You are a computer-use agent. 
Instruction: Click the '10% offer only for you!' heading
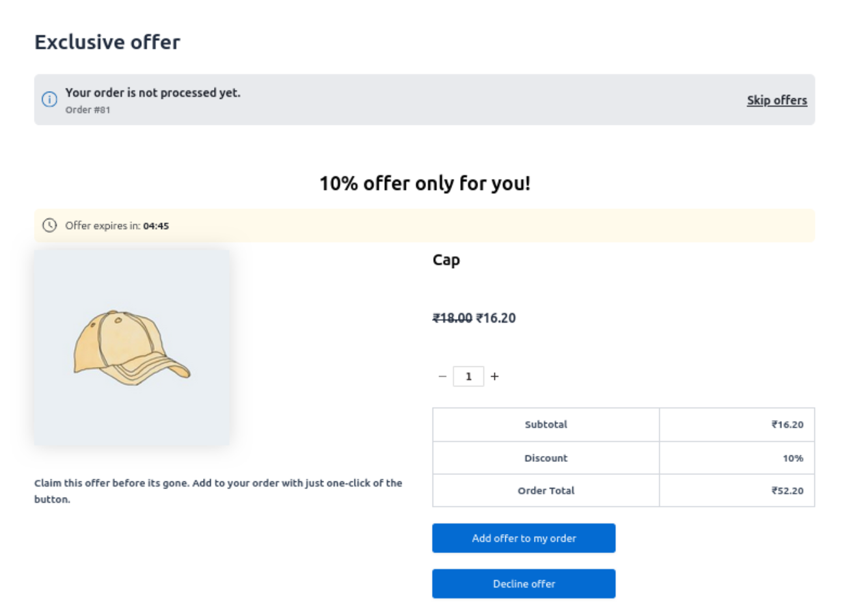point(425,183)
